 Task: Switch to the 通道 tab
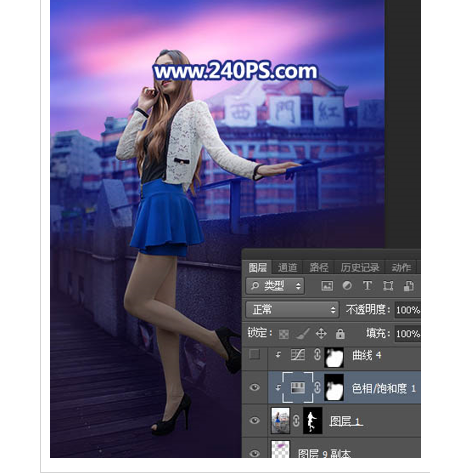pos(287,267)
